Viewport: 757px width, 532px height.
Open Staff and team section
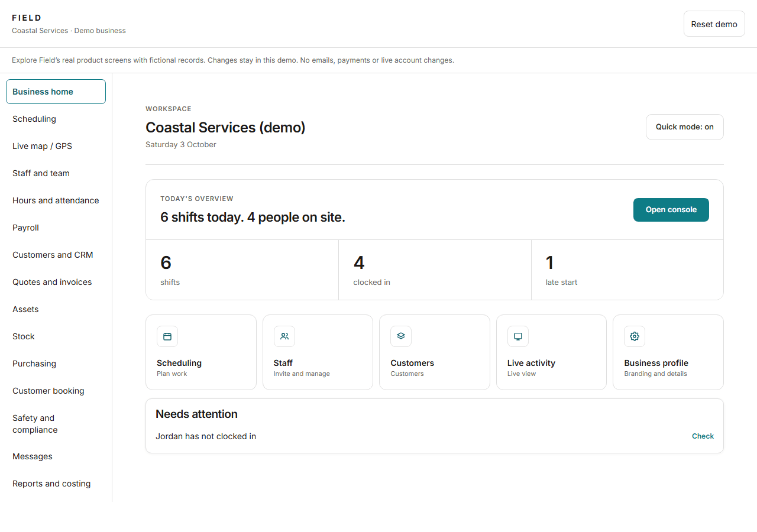pyautogui.click(x=56, y=173)
